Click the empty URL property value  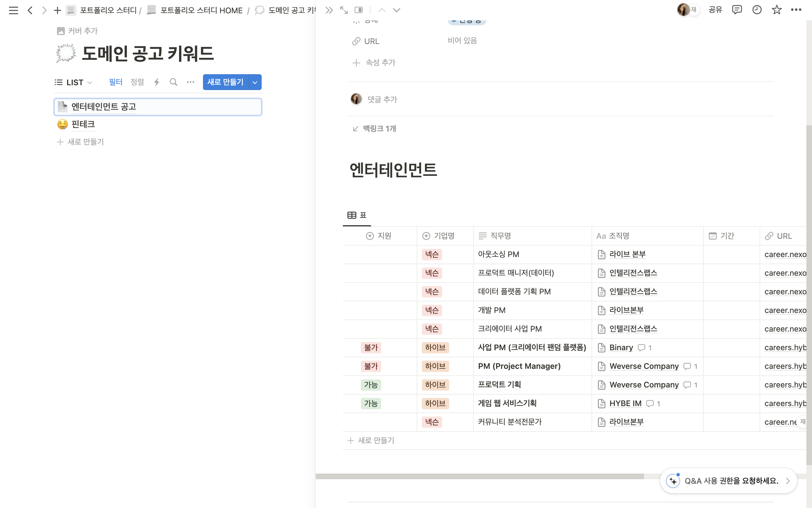tap(462, 41)
